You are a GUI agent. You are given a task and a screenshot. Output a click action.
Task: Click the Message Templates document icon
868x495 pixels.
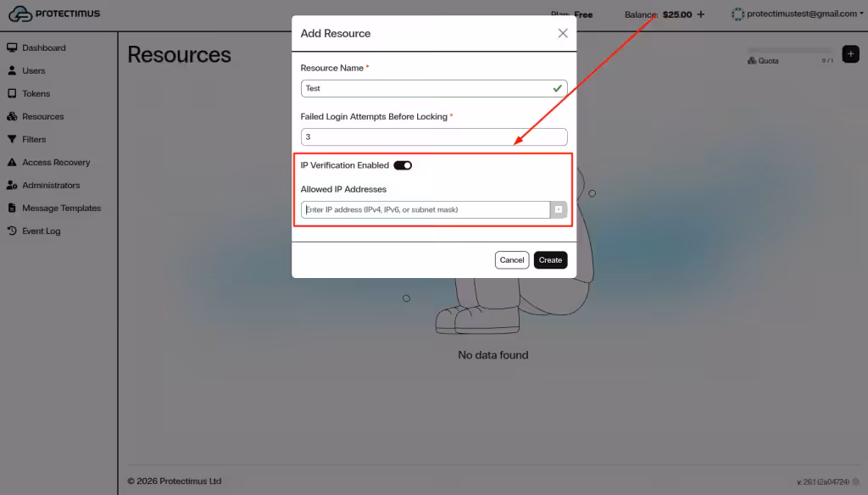click(x=12, y=209)
